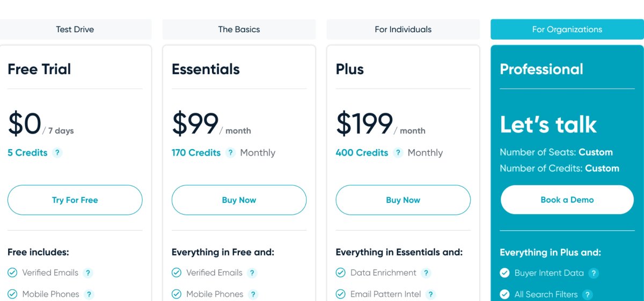The height and width of the screenshot is (301, 644).
Task: Click the help icon beside Buyer Intent Data
Action: pyautogui.click(x=594, y=273)
